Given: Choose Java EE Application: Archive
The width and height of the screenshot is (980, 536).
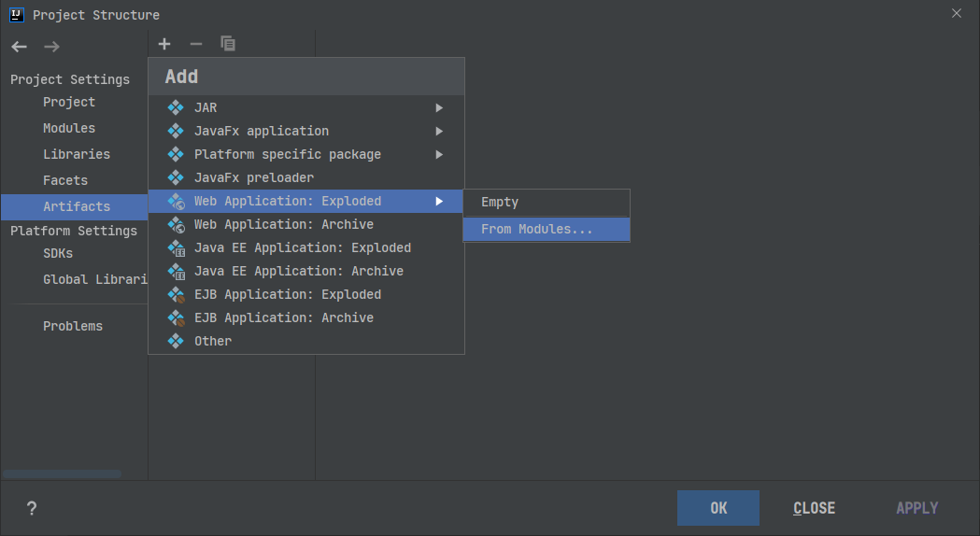Looking at the screenshot, I should tap(306, 271).
